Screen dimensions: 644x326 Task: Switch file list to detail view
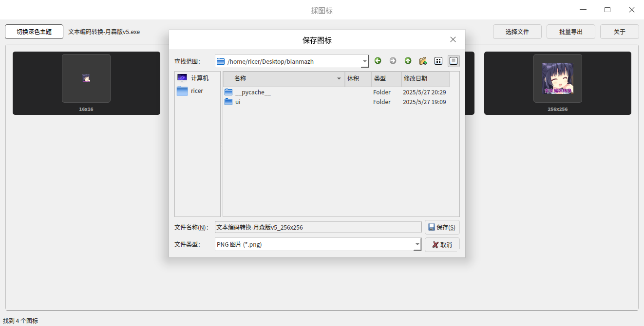[x=454, y=61]
